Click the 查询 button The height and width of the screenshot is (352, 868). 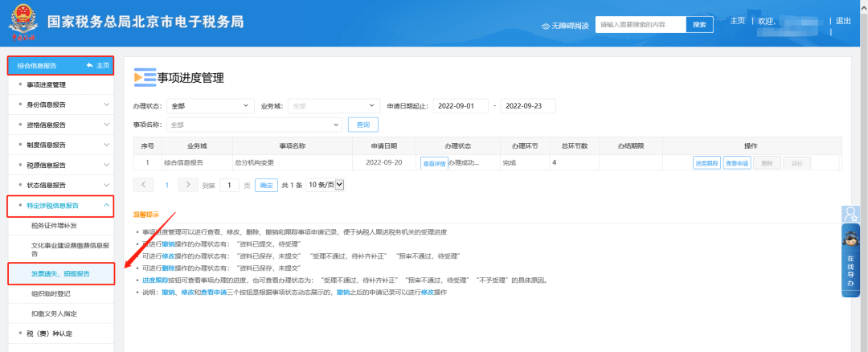click(x=362, y=125)
